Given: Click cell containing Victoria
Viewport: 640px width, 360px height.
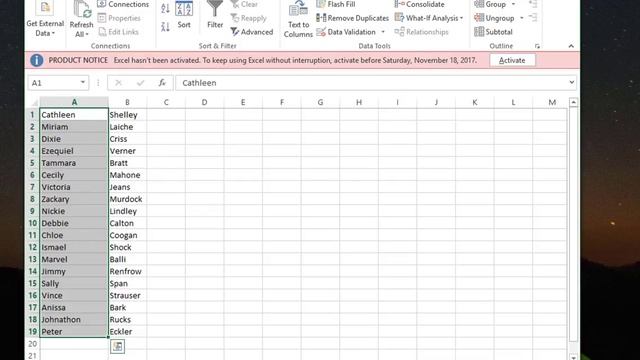Looking at the screenshot, I should click(x=74, y=187).
